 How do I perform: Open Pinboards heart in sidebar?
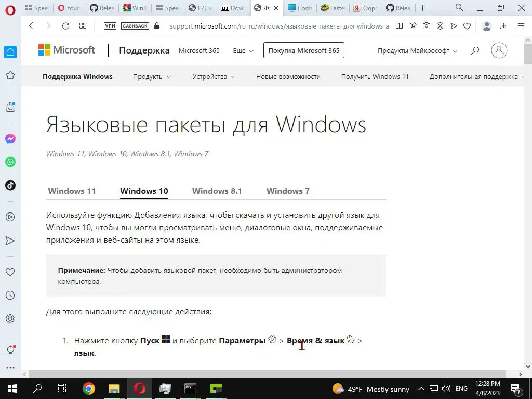click(10, 272)
